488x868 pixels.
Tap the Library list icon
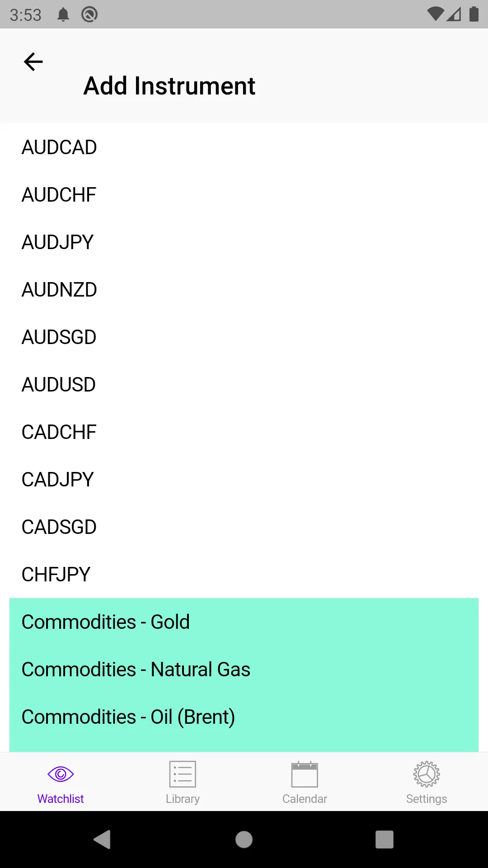[x=183, y=774]
